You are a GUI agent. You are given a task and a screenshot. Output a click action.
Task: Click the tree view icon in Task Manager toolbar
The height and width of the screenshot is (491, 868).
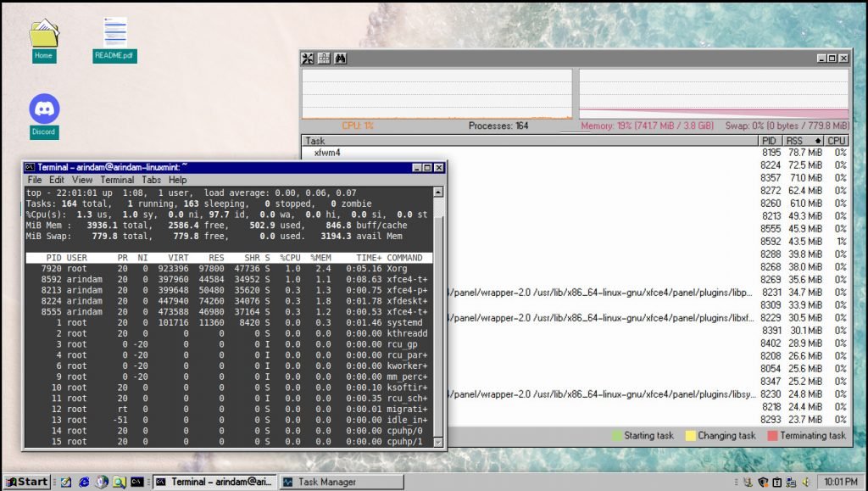coord(323,59)
